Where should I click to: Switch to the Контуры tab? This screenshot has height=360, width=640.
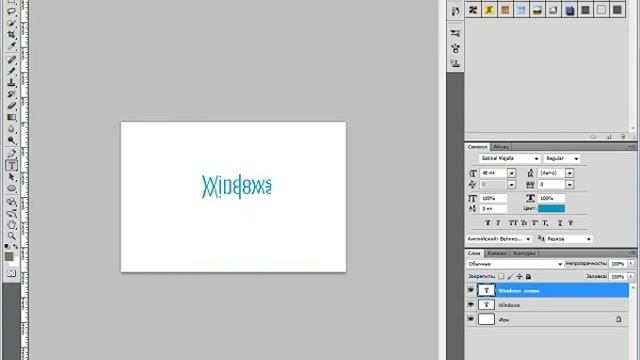(x=524, y=253)
